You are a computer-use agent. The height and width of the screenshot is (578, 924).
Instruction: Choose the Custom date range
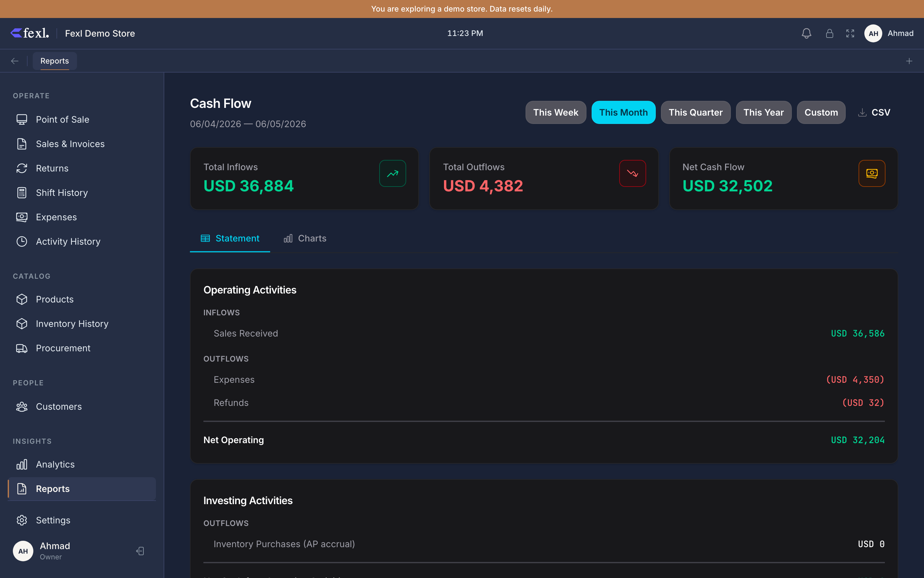click(x=821, y=112)
